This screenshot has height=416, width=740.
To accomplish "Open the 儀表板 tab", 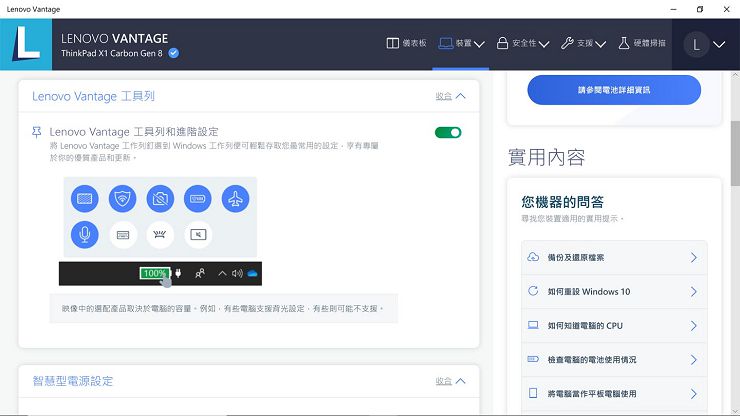I will [407, 44].
